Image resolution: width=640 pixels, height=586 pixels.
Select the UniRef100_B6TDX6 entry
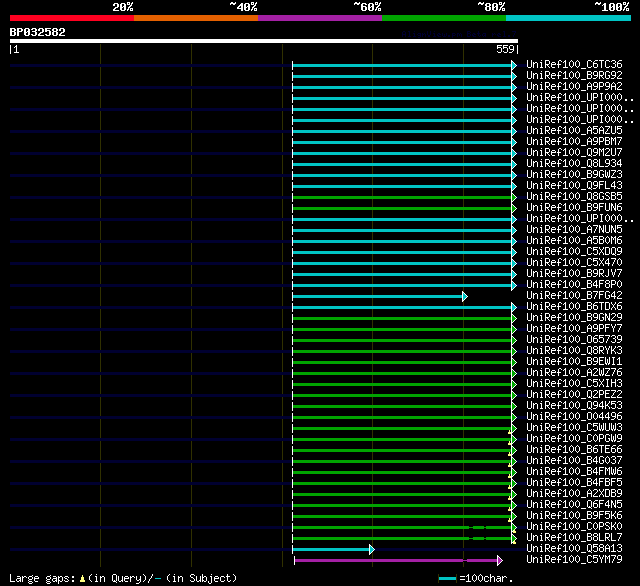(x=574, y=307)
